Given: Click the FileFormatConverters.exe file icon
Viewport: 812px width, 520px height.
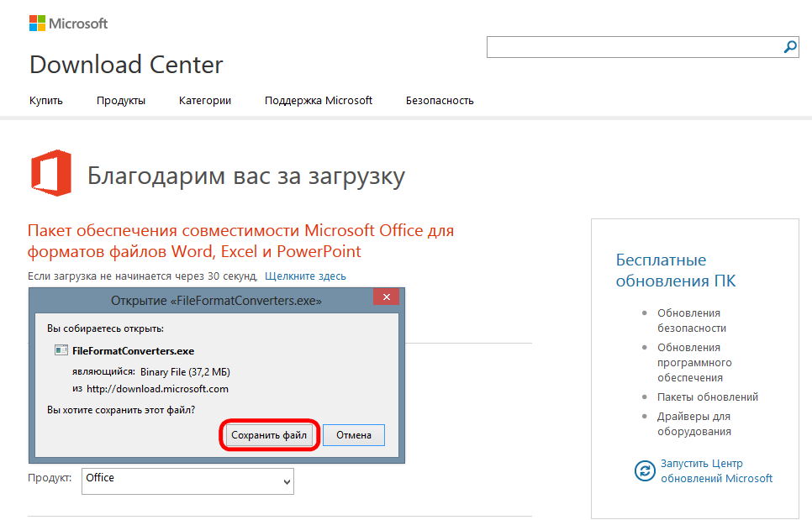Looking at the screenshot, I should tap(61, 350).
